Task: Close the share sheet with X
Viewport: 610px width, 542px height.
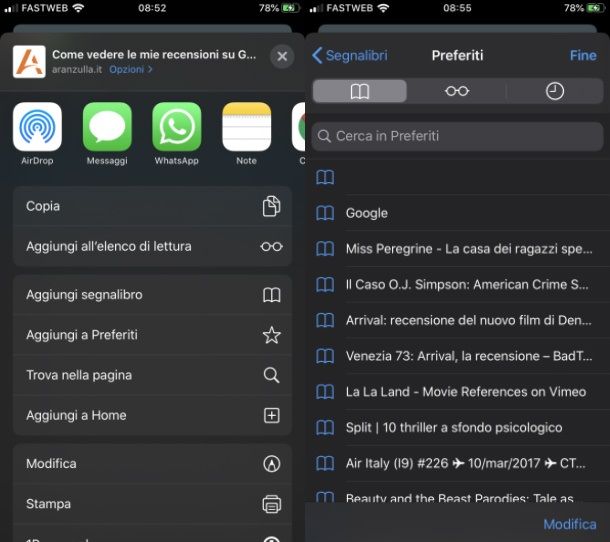Action: (x=282, y=56)
